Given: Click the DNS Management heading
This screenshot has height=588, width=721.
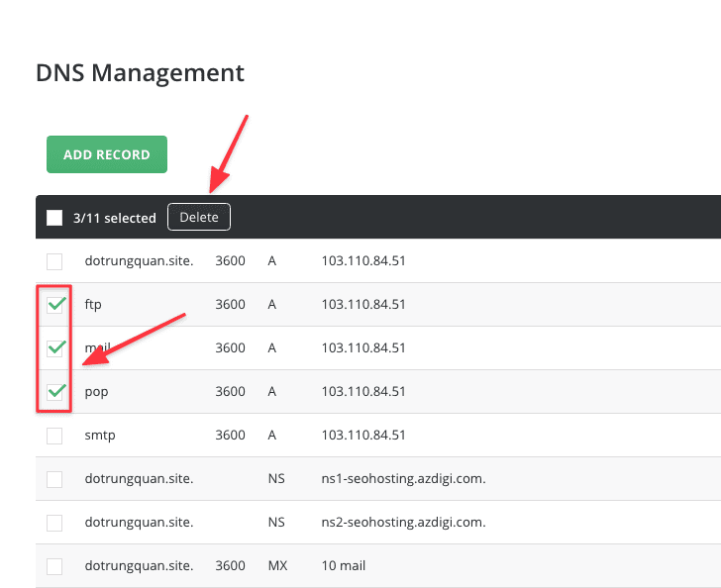Looking at the screenshot, I should pyautogui.click(x=140, y=72).
